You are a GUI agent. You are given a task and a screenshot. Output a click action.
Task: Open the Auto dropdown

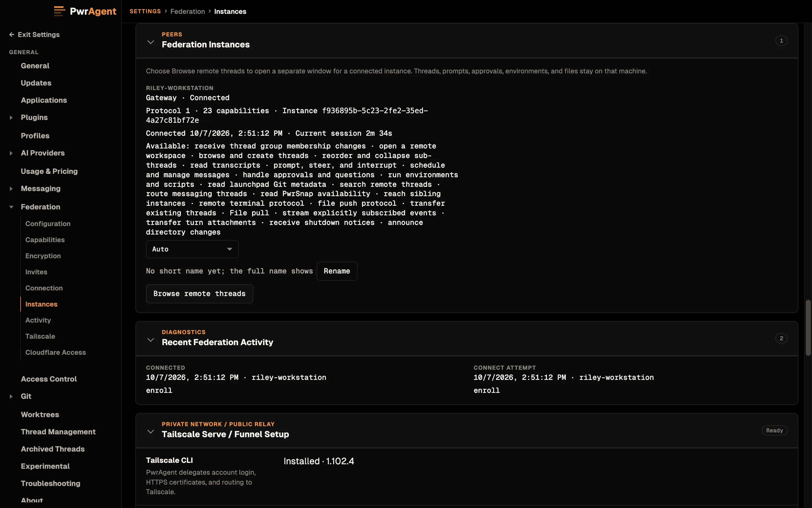click(192, 249)
